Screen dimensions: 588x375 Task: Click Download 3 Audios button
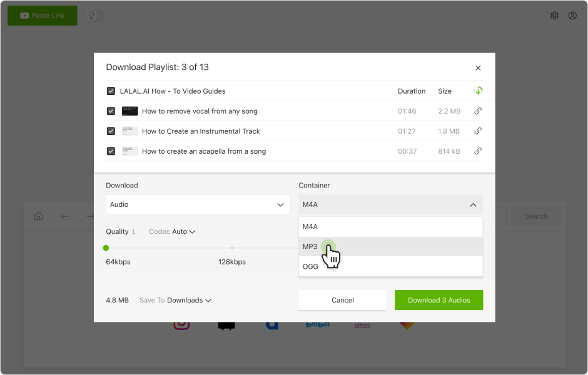438,300
